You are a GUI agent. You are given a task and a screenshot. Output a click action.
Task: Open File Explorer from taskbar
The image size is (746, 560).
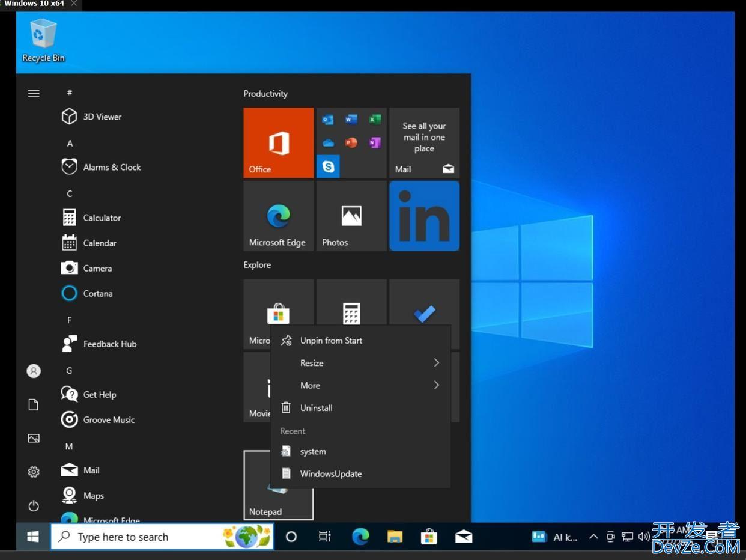pos(395,537)
